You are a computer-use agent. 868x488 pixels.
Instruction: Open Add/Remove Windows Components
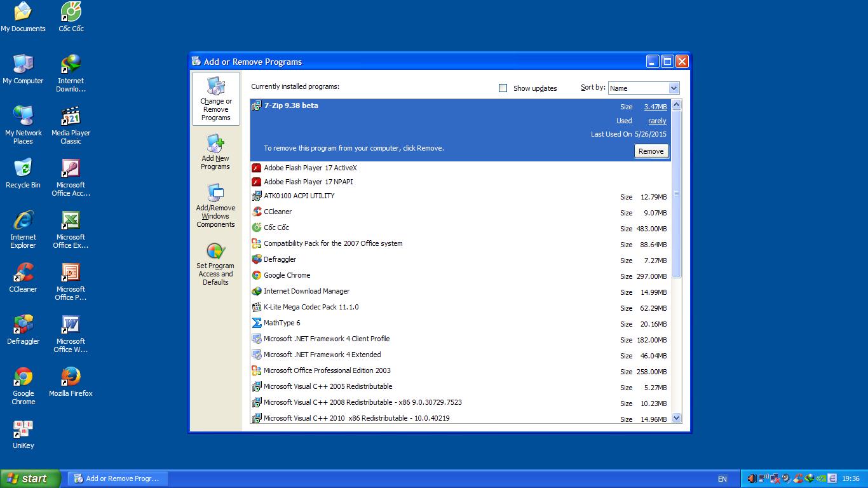point(215,206)
